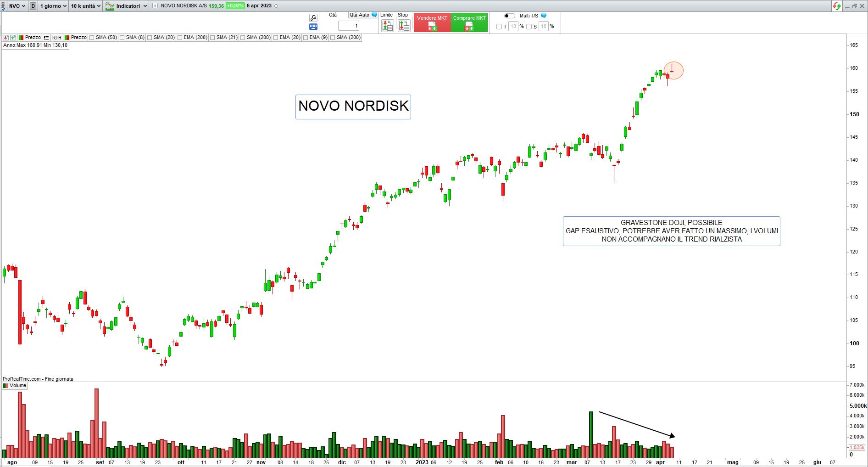Click the S percentage input field
Viewport: 868px width, 467px height.
pyautogui.click(x=544, y=27)
